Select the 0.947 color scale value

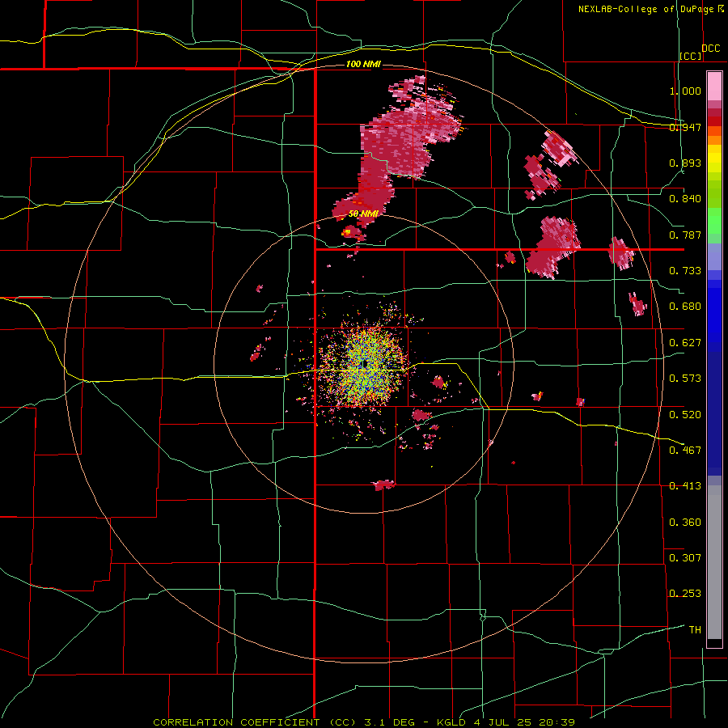pyautogui.click(x=685, y=127)
